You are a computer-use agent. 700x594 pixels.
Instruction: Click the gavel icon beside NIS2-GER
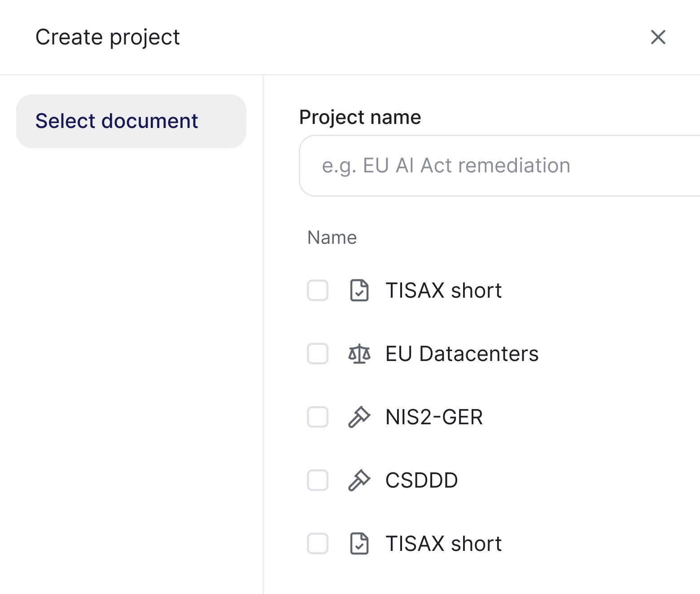coord(359,417)
